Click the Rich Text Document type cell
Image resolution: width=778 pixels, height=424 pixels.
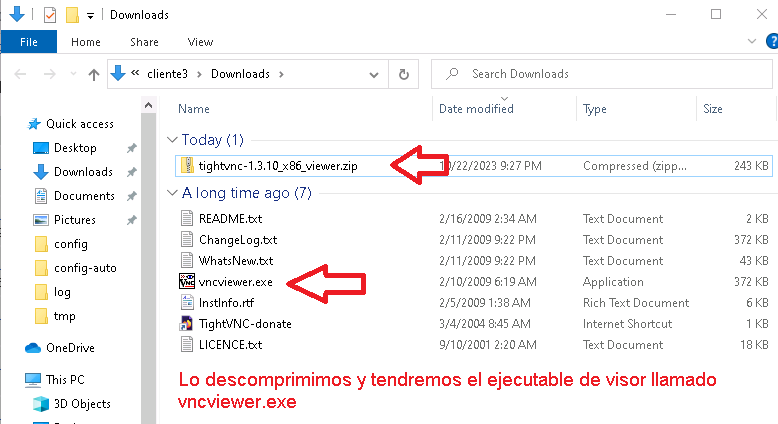(x=636, y=303)
